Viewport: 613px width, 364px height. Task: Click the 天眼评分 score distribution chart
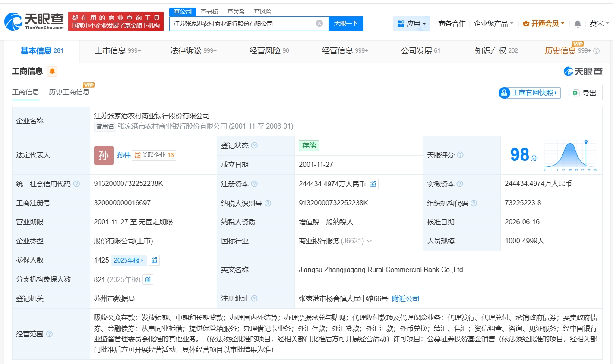coord(570,155)
